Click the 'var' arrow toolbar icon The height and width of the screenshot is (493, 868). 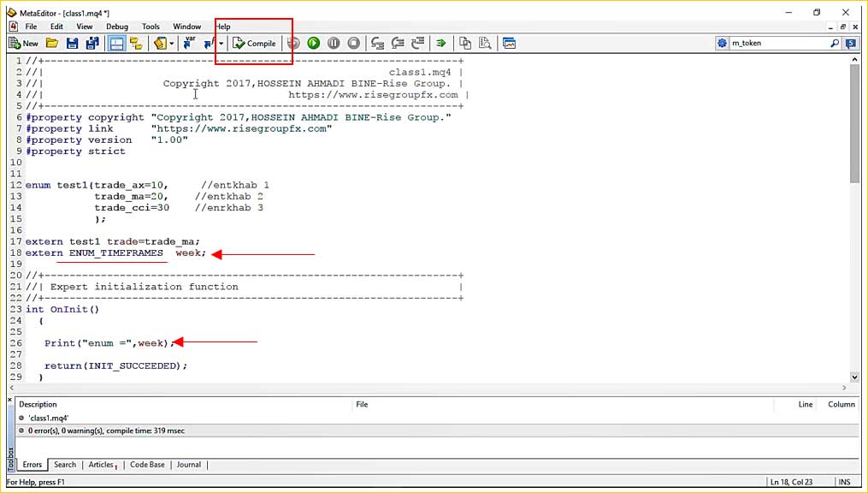(189, 43)
